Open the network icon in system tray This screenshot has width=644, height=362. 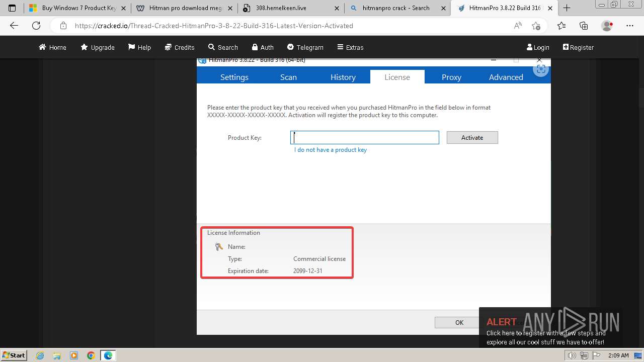pyautogui.click(x=584, y=355)
